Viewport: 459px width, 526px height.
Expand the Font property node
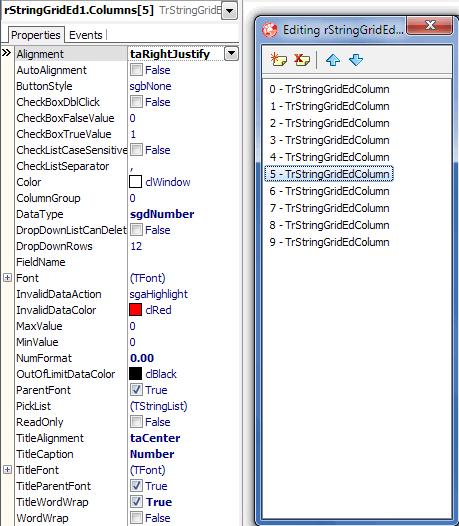tap(7, 278)
